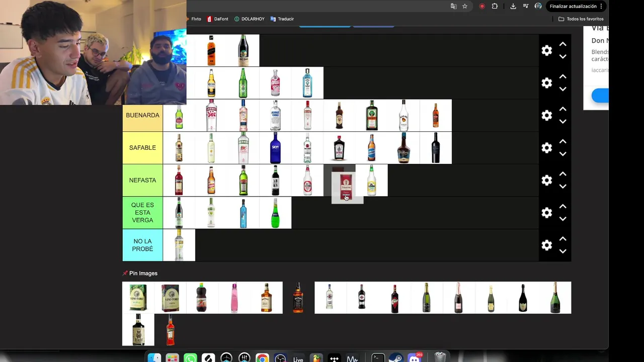
Task: Click Chrome translate page icon
Action: point(454,6)
